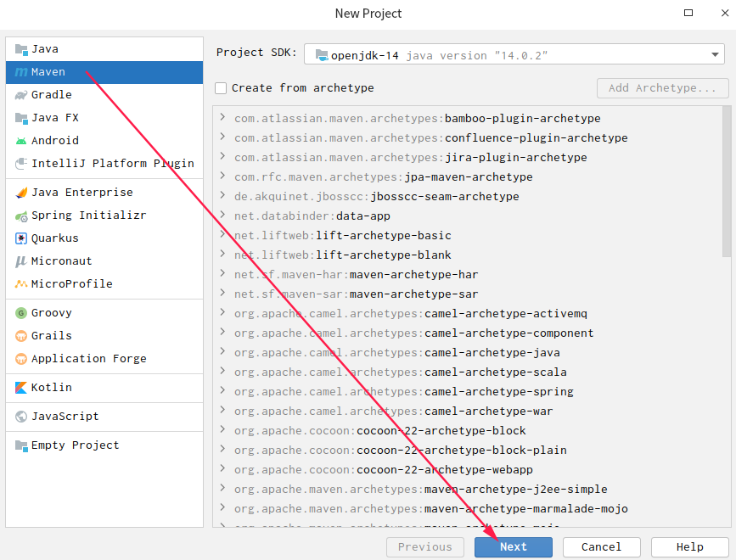The width and height of the screenshot is (736, 560).
Task: Click the Application Forge icon
Action: [x=21, y=359]
